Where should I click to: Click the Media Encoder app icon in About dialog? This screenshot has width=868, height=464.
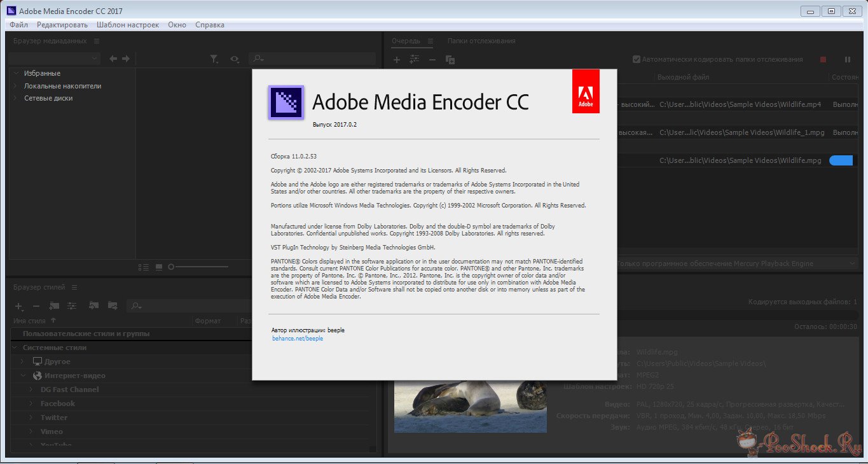(286, 102)
